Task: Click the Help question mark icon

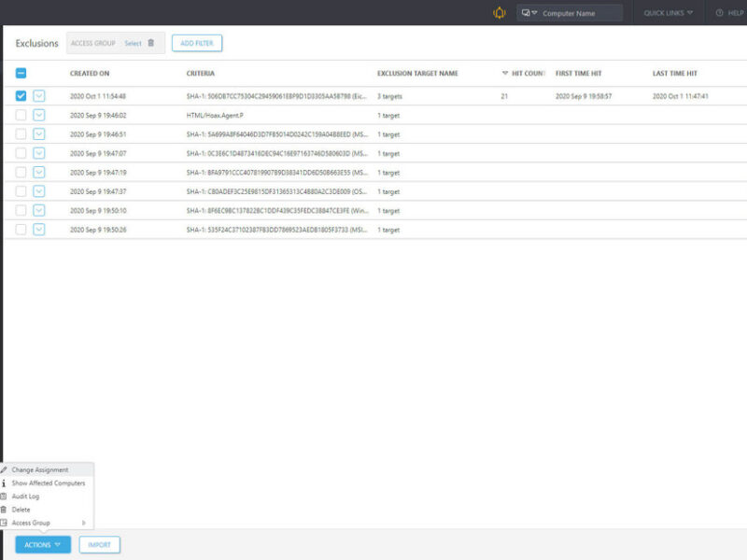Action: pyautogui.click(x=719, y=13)
